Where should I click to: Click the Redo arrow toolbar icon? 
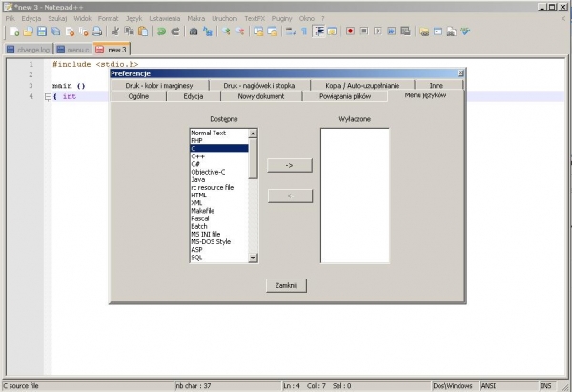point(175,31)
